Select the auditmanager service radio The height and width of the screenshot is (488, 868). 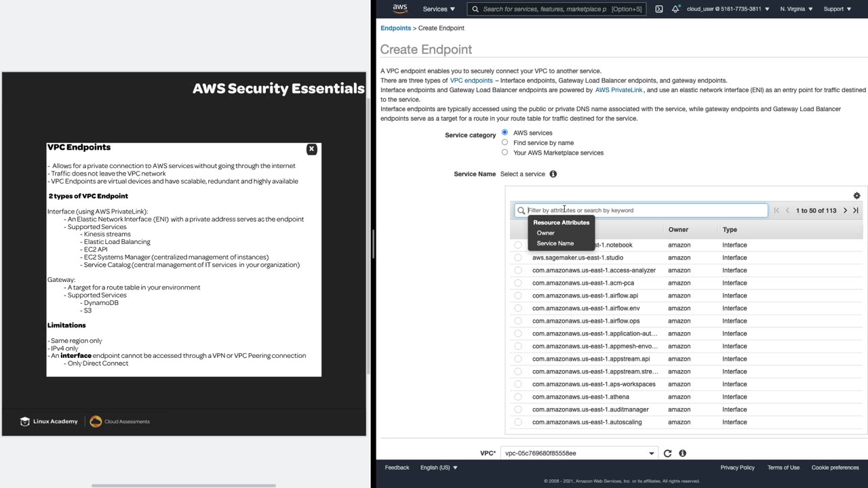coord(518,409)
